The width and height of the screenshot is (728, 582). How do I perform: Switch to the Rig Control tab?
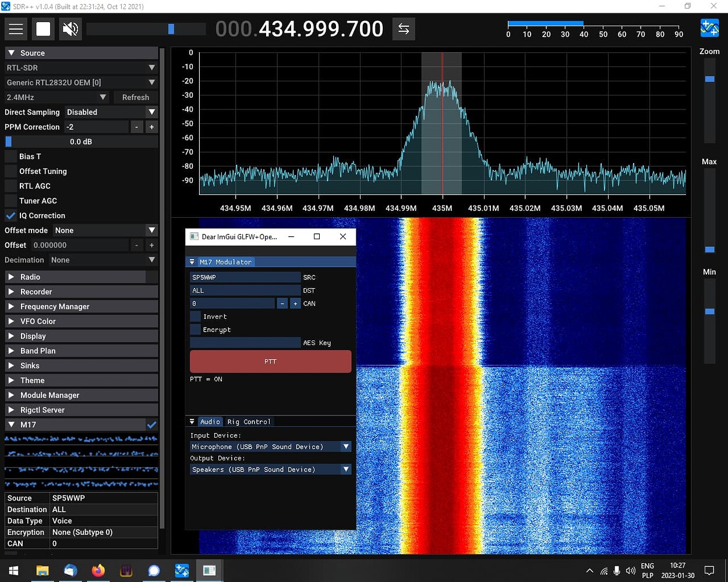(x=249, y=421)
